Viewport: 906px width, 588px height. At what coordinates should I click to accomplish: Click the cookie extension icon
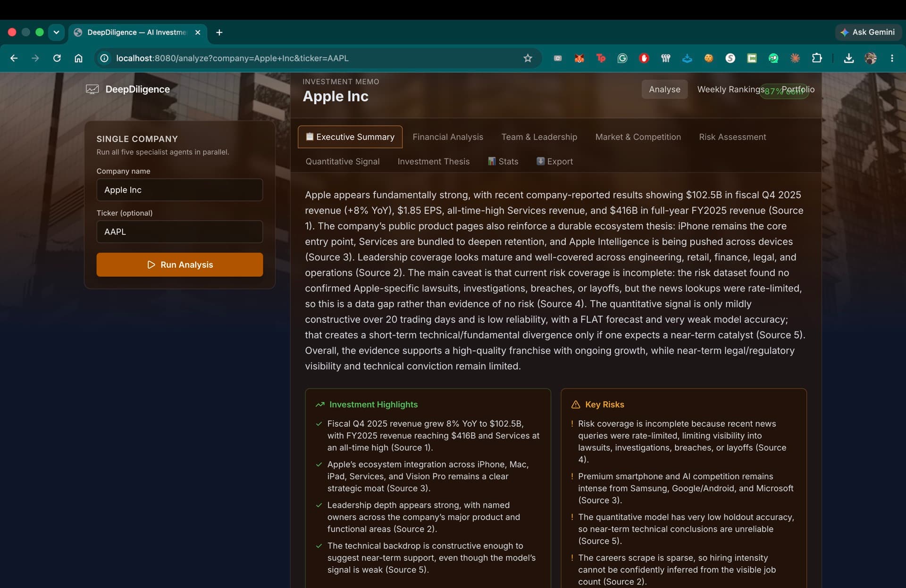pos(709,58)
